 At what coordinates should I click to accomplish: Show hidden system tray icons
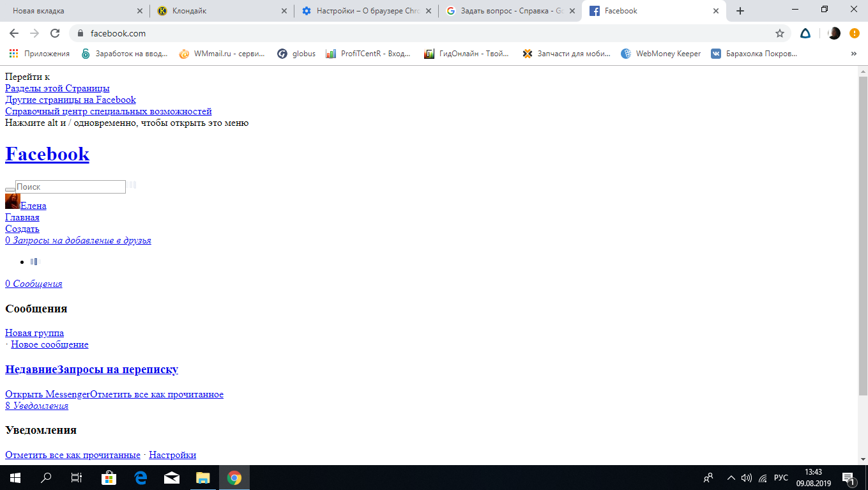click(731, 478)
